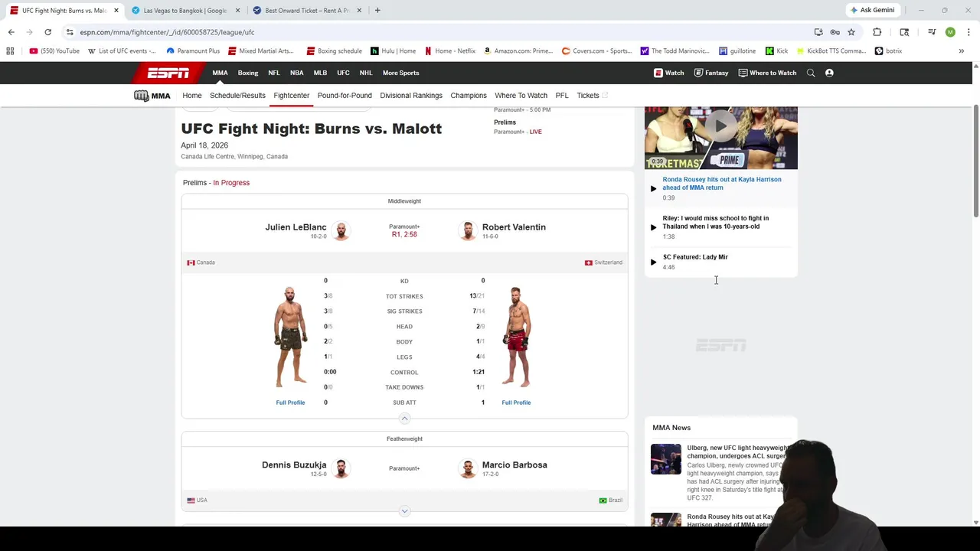Select NFL in the ESPN top navigation
This screenshot has height=551, width=980.
click(274, 73)
